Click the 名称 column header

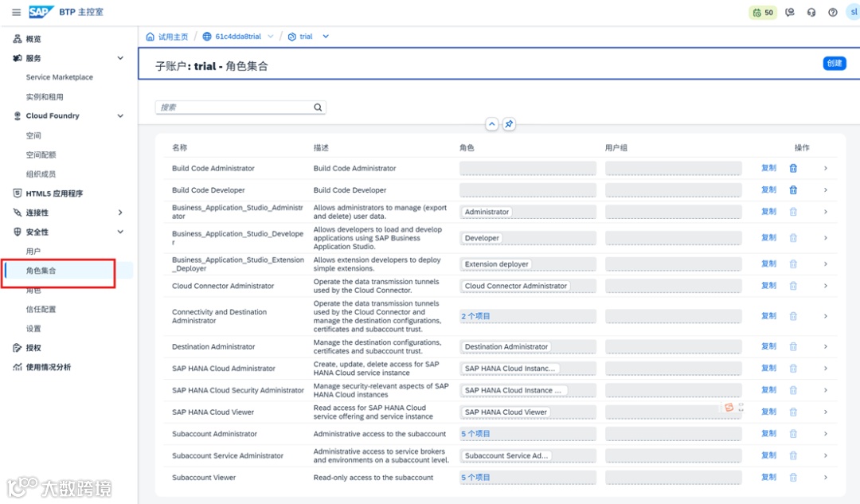(179, 147)
